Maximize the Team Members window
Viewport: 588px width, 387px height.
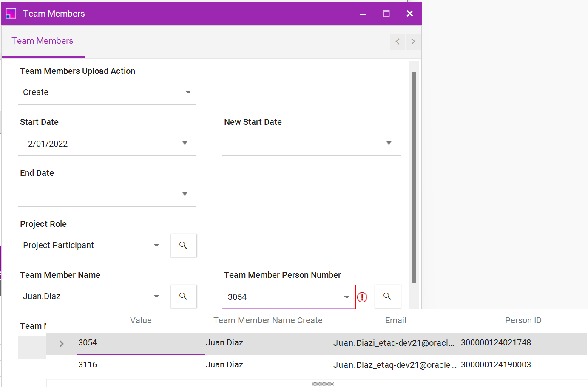click(x=386, y=14)
